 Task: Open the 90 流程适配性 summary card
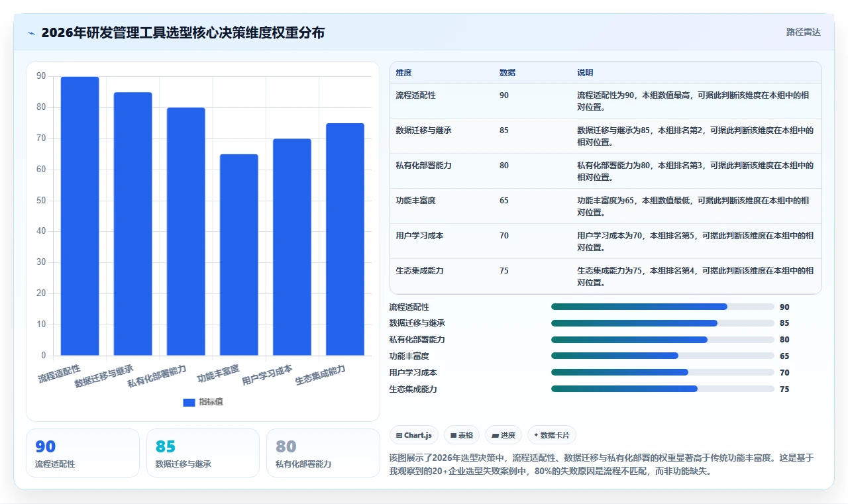pos(83,453)
